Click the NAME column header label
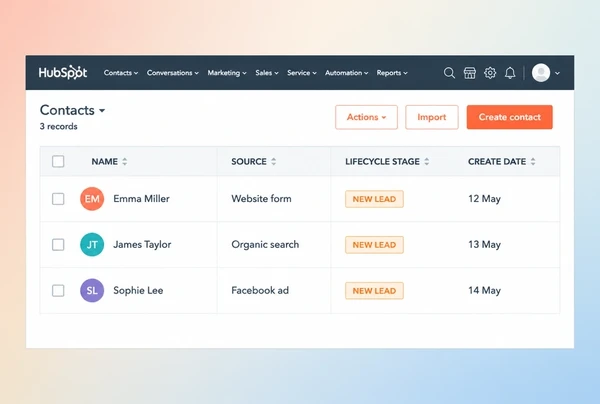600x404 pixels. [104, 161]
